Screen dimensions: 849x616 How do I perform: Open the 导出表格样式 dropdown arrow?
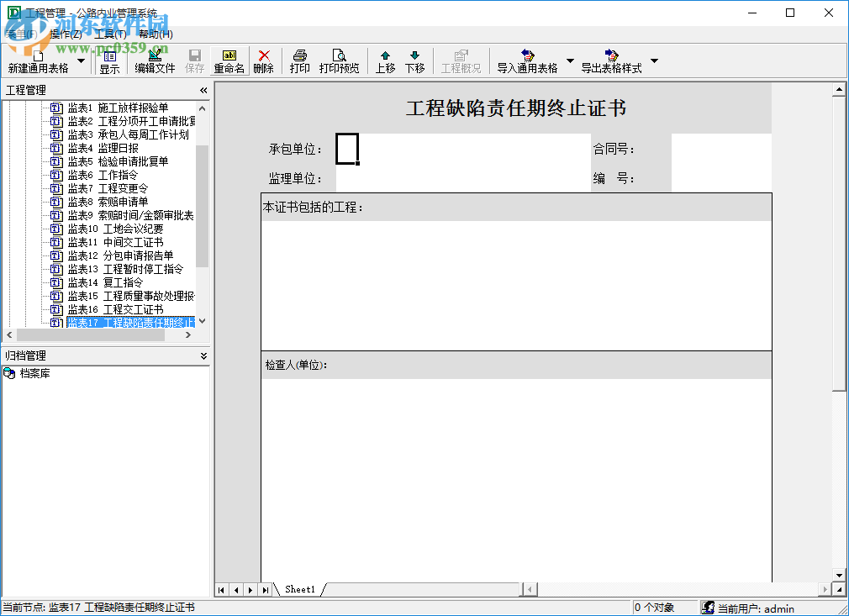click(x=656, y=61)
